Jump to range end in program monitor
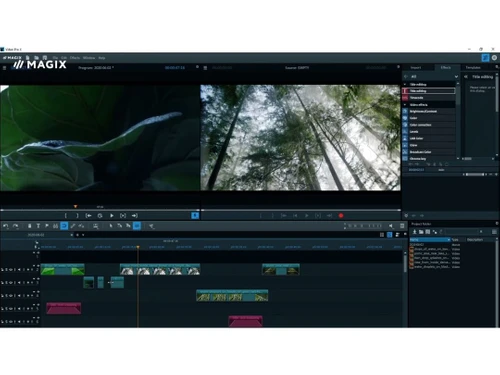500x375 pixels. point(135,216)
